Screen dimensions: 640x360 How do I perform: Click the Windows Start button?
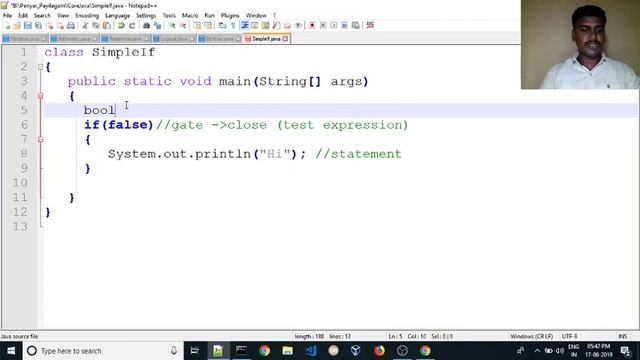pos(11,351)
